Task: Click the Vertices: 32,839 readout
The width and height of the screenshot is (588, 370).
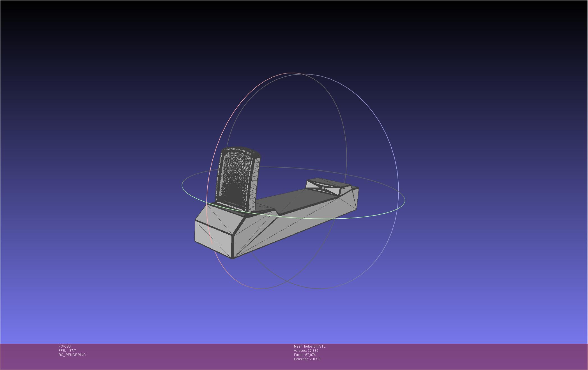Action: pyautogui.click(x=306, y=351)
